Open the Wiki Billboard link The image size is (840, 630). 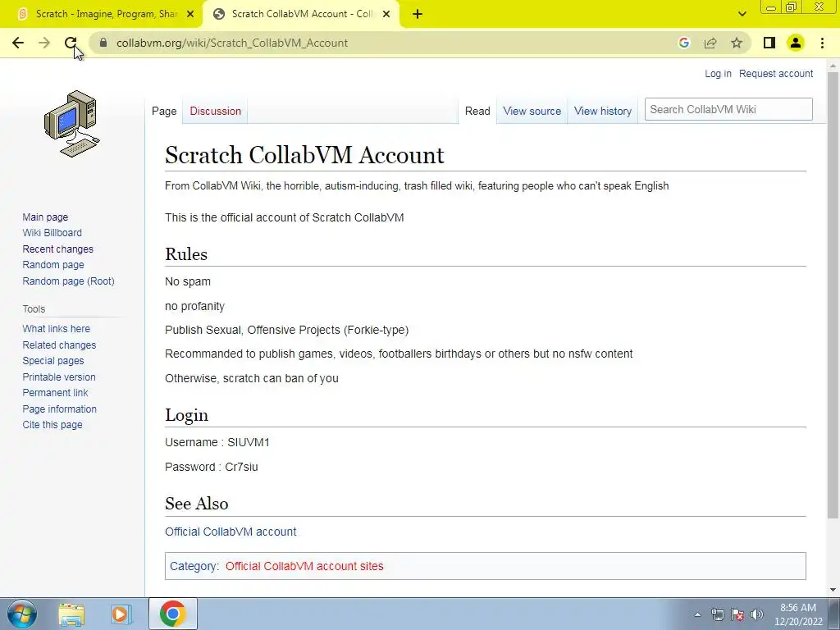52,232
